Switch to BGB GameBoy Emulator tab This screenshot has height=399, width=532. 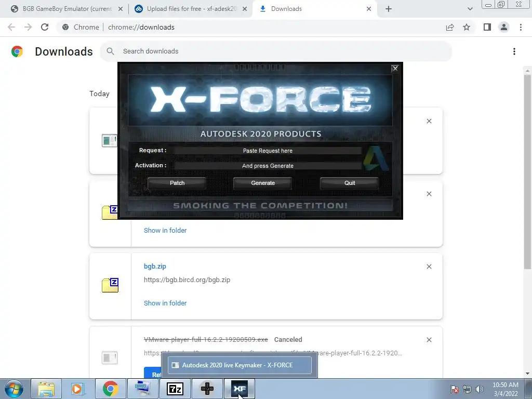pyautogui.click(x=66, y=9)
